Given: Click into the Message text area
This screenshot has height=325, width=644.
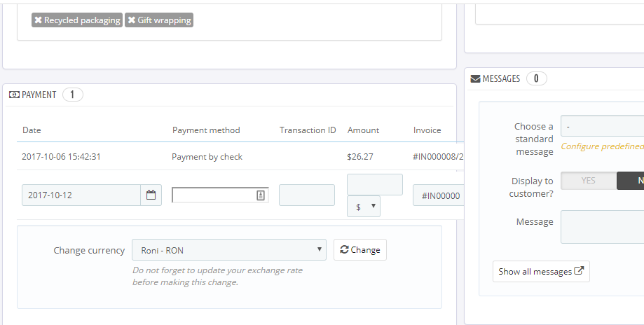Looking at the screenshot, I should [603, 227].
